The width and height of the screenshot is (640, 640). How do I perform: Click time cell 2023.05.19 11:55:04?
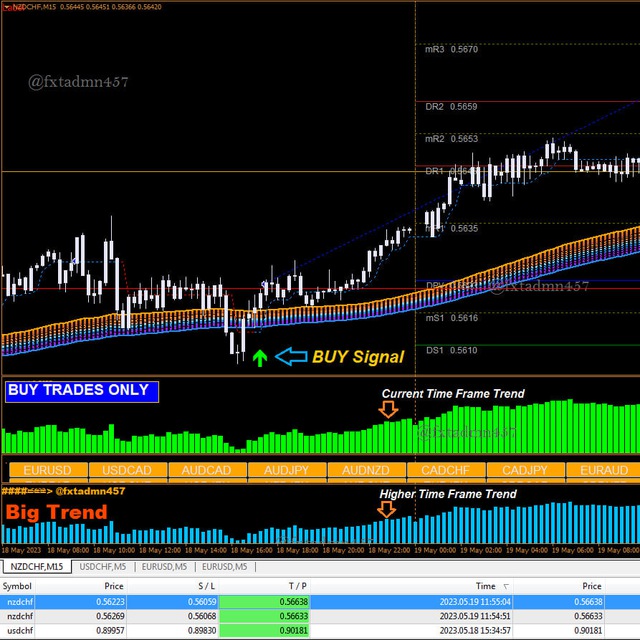click(x=475, y=602)
